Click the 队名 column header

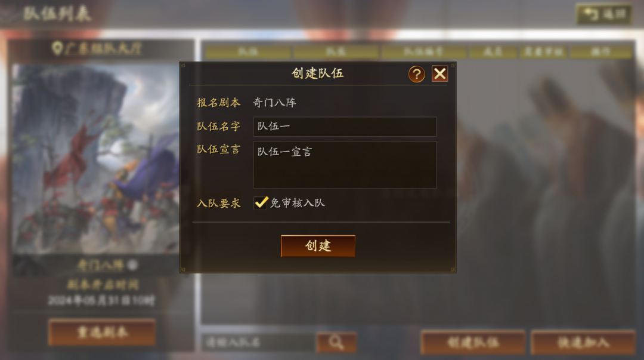click(x=247, y=52)
